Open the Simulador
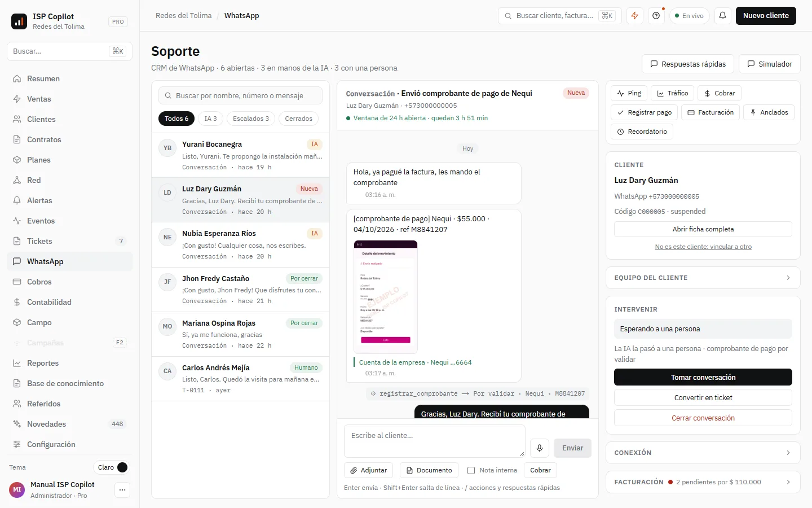The width and height of the screenshot is (812, 508). point(770,64)
